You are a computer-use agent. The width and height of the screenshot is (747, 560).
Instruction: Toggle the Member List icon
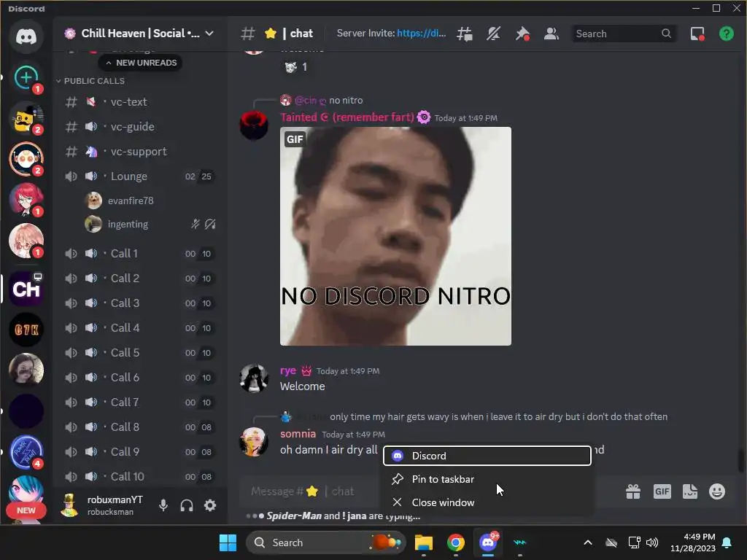pos(551,34)
